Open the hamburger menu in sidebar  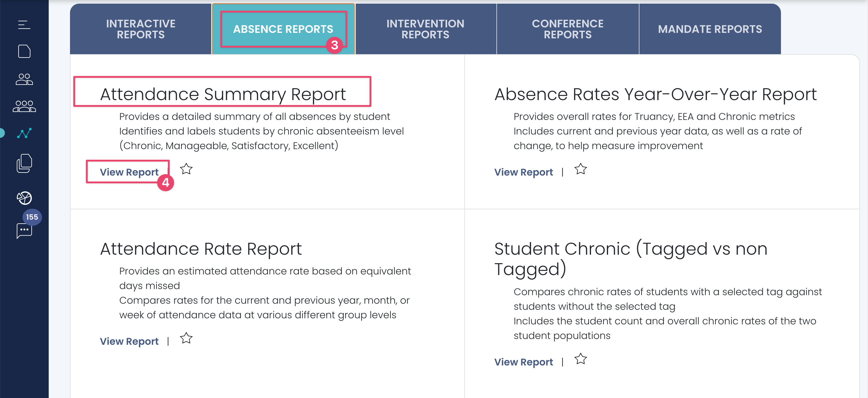click(x=24, y=25)
